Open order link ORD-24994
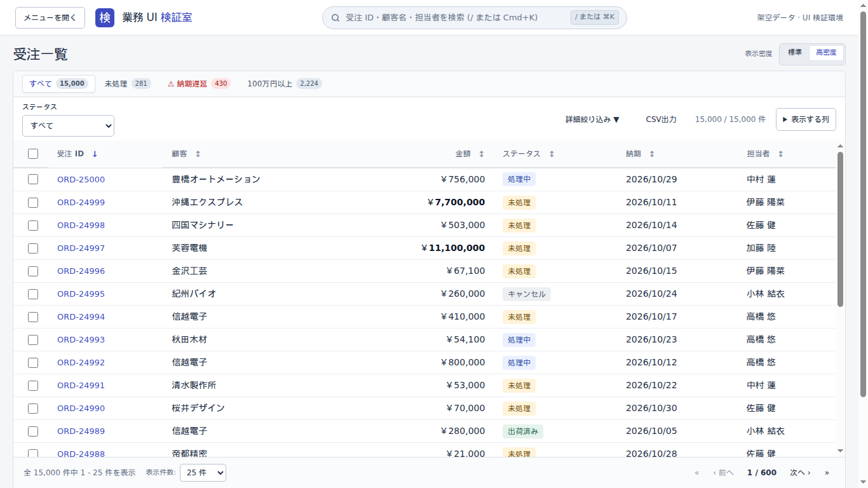 (81, 317)
